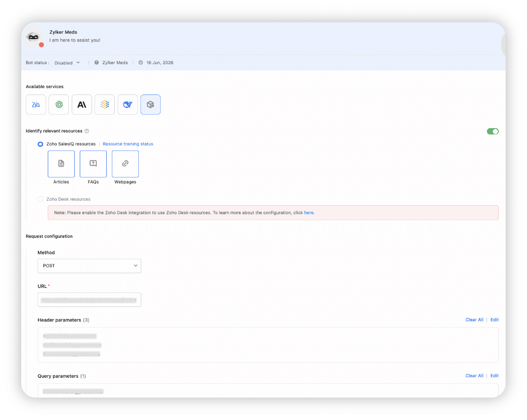527x420 pixels.
Task: Click the '16 Jun, 2026' date text
Action: coord(160,63)
